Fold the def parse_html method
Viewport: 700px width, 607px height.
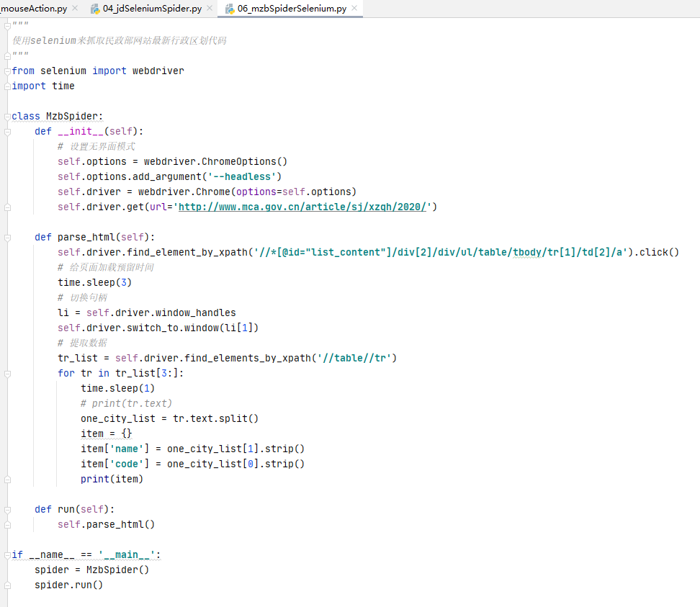point(8,238)
